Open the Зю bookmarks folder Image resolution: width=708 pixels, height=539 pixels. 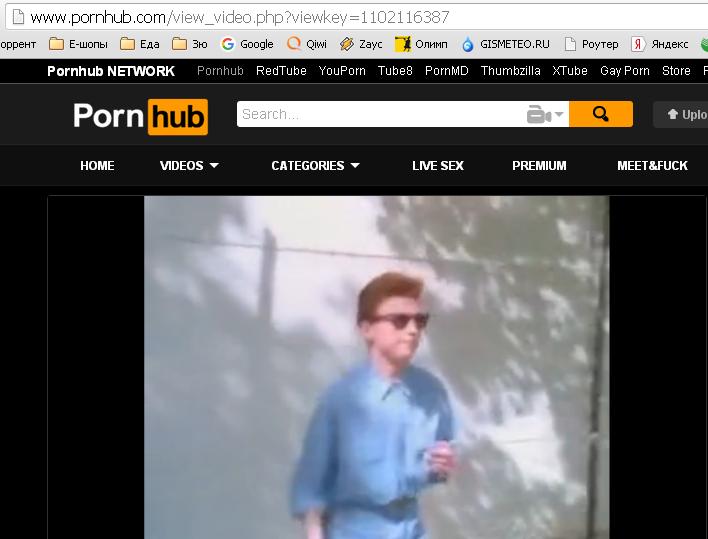coord(190,44)
